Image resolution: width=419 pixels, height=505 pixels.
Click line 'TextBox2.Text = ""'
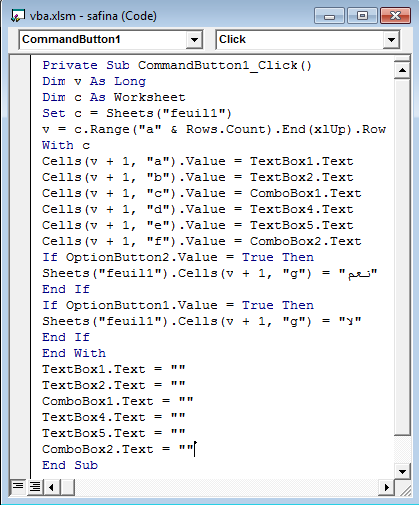(113, 385)
